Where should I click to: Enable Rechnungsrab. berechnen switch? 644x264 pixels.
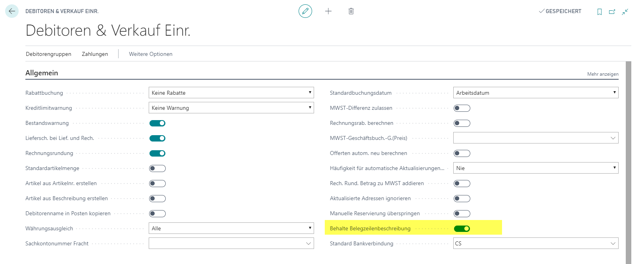(x=462, y=123)
